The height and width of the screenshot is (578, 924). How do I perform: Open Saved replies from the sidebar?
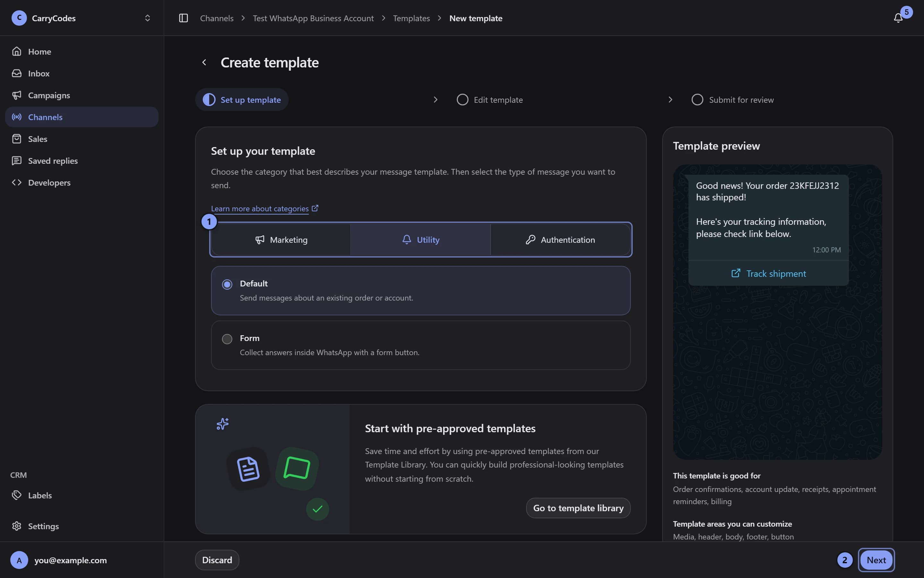tap(82, 161)
